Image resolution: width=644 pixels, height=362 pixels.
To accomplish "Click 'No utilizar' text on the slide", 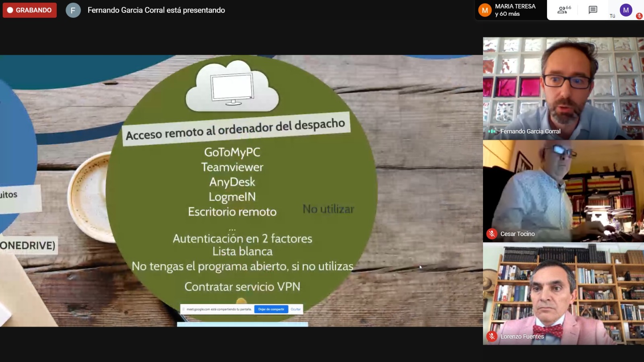I will (x=328, y=209).
